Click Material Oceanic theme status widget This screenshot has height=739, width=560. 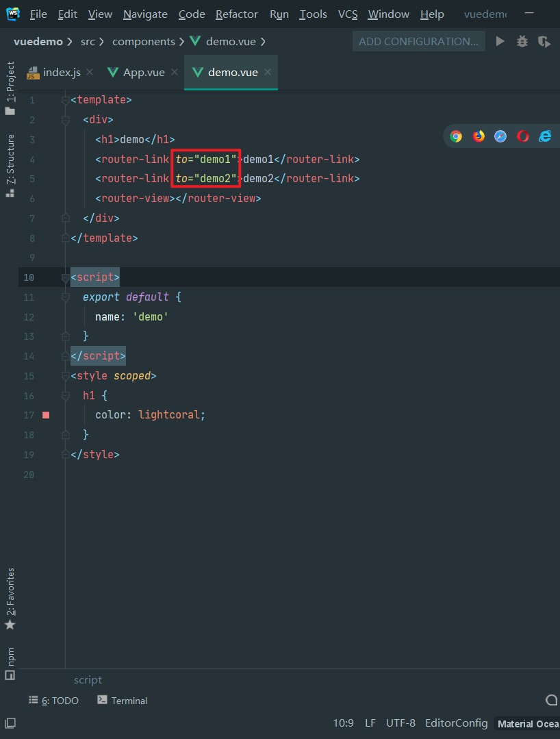[528, 723]
